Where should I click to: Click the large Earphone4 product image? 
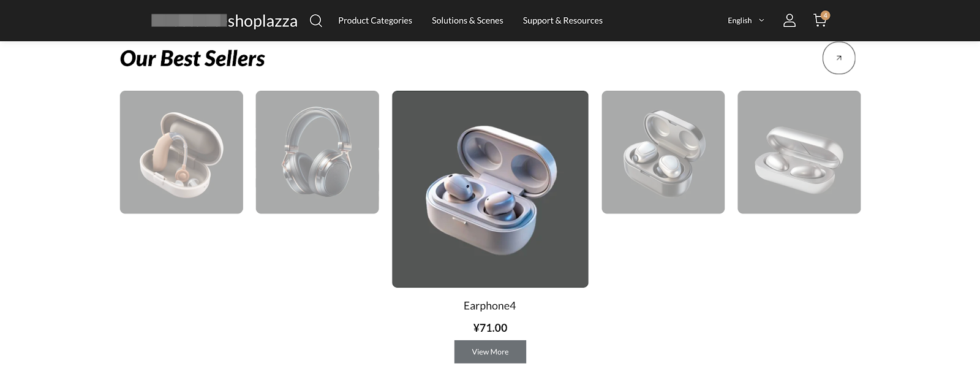coord(490,189)
